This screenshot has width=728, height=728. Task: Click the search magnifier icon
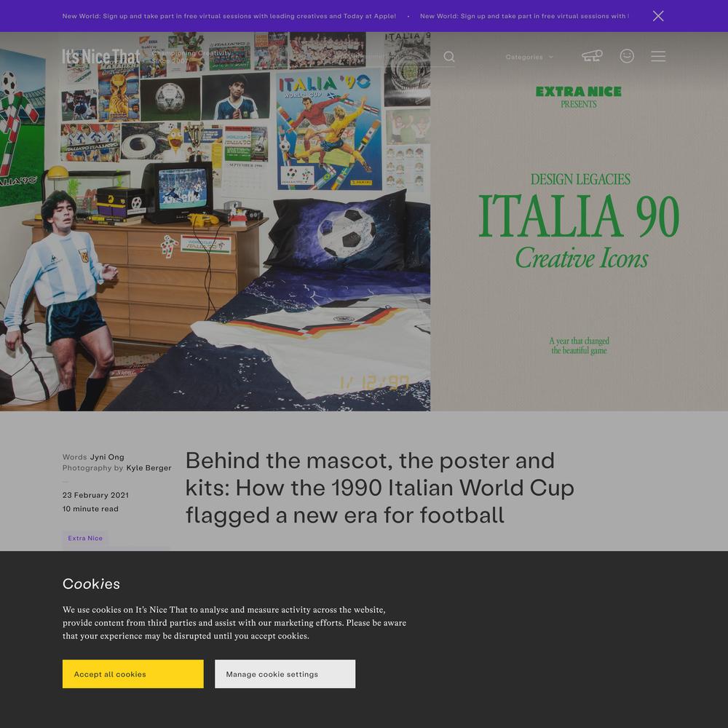pyautogui.click(x=448, y=57)
